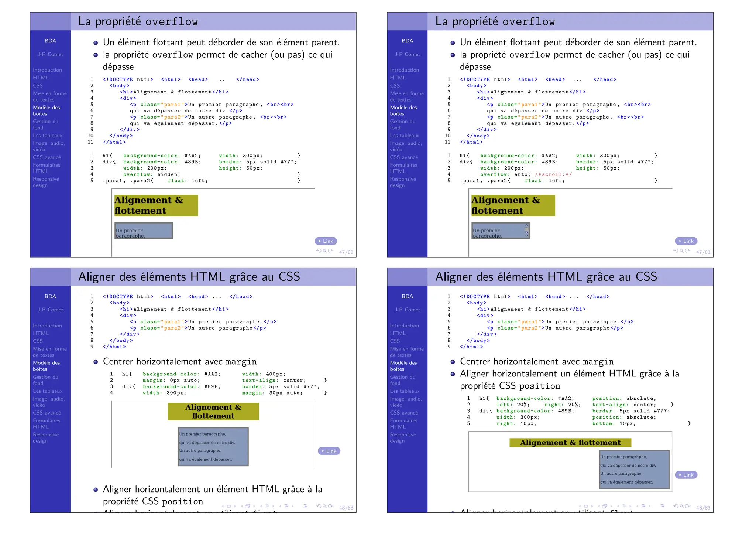Open 'Introduction' in the overflow hidden slide sidebar
The height and width of the screenshot is (535, 756).
coord(47,70)
